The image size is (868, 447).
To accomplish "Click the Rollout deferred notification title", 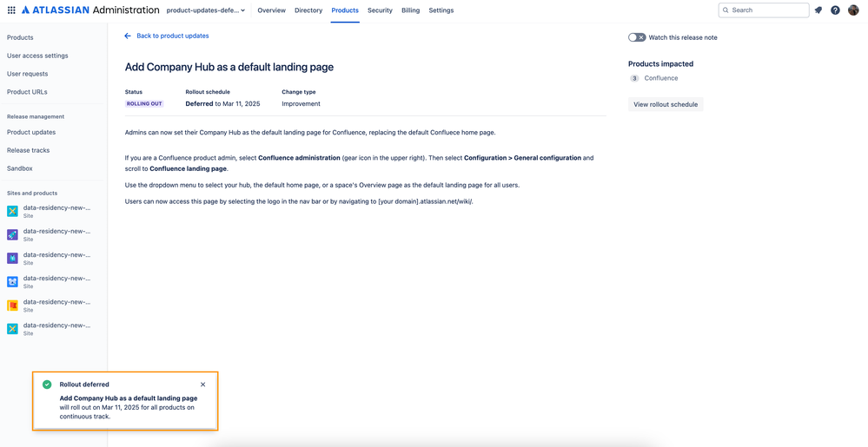I will [84, 385].
